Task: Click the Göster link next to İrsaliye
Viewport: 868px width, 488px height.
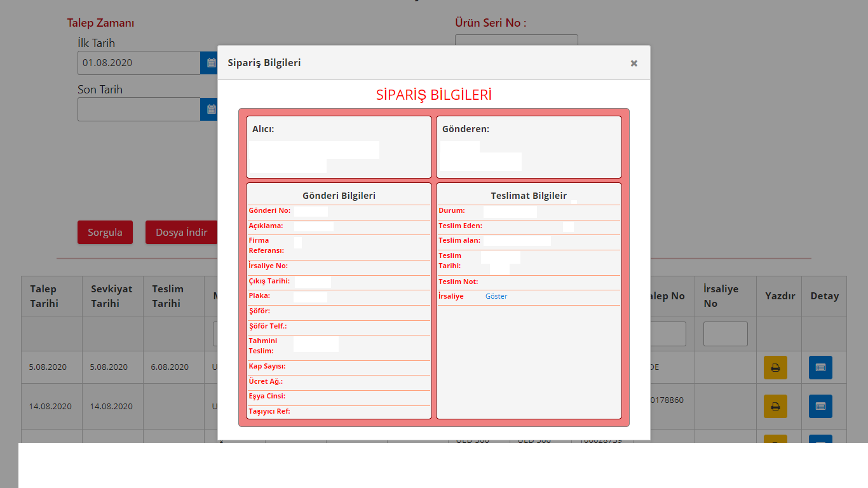Action: coord(496,296)
